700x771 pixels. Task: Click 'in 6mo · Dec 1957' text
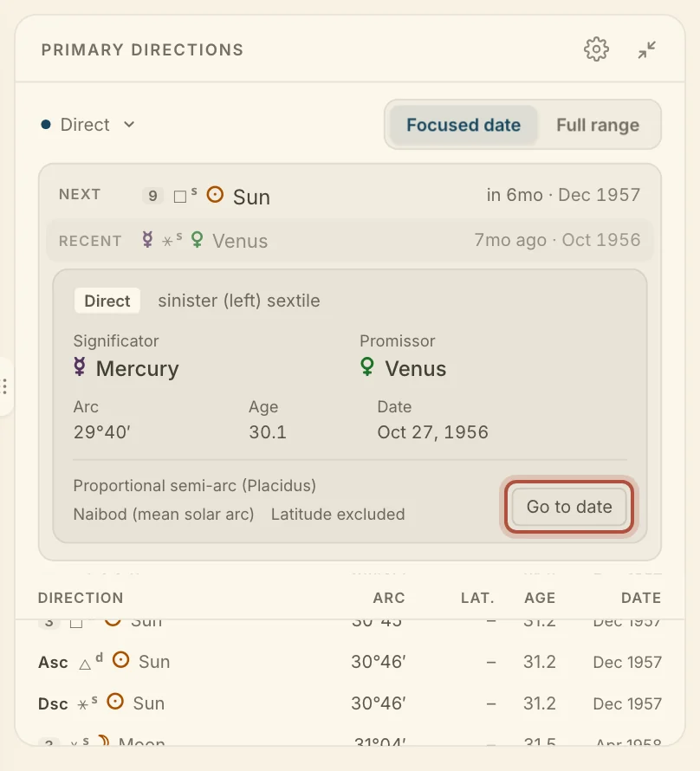click(x=563, y=195)
